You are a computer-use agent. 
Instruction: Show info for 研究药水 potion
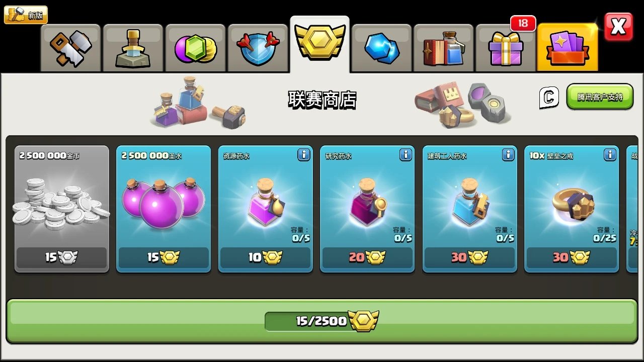406,154
